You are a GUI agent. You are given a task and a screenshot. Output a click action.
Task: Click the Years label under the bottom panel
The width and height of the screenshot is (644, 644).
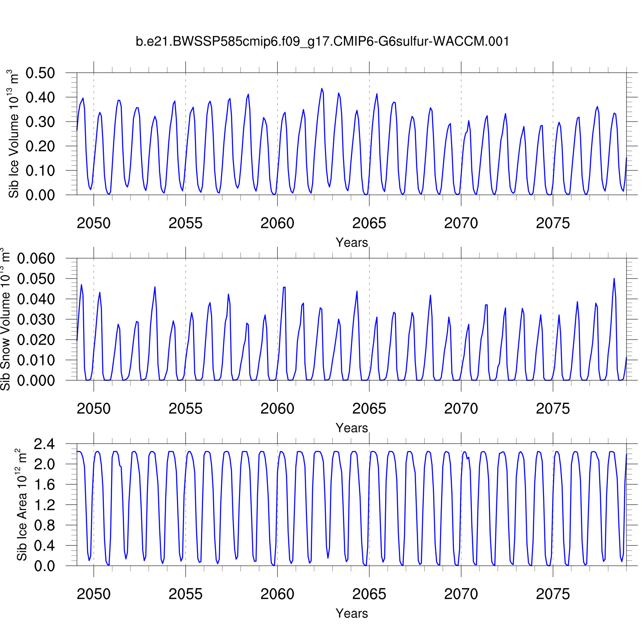[352, 614]
